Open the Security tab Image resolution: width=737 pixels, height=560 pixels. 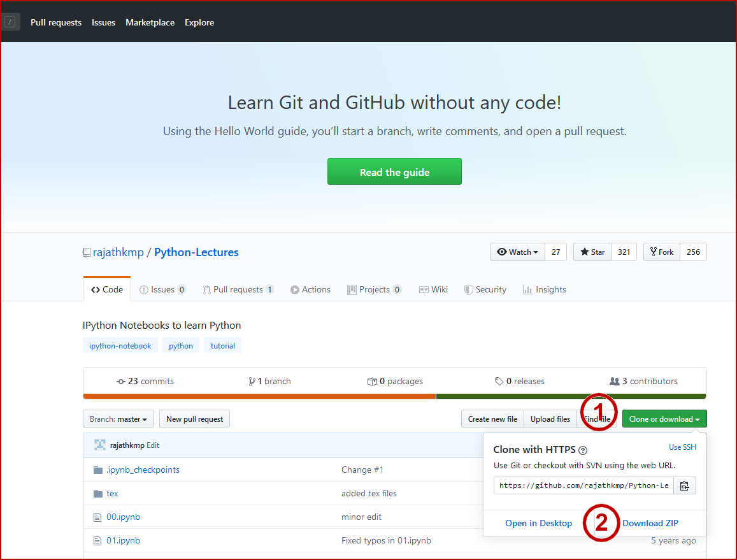[485, 290]
